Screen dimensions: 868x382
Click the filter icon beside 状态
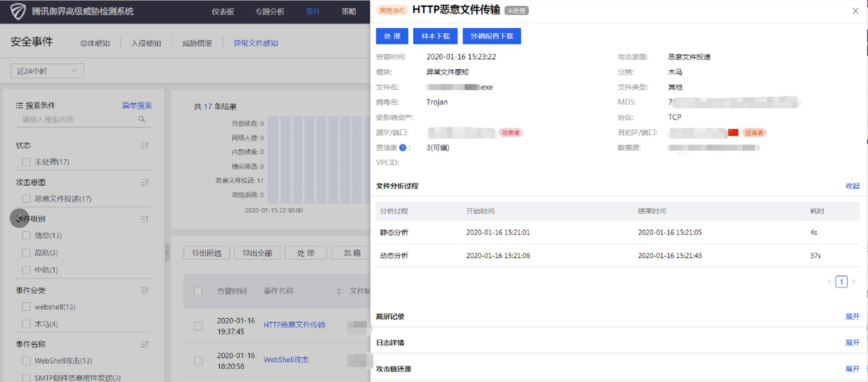[x=144, y=145]
